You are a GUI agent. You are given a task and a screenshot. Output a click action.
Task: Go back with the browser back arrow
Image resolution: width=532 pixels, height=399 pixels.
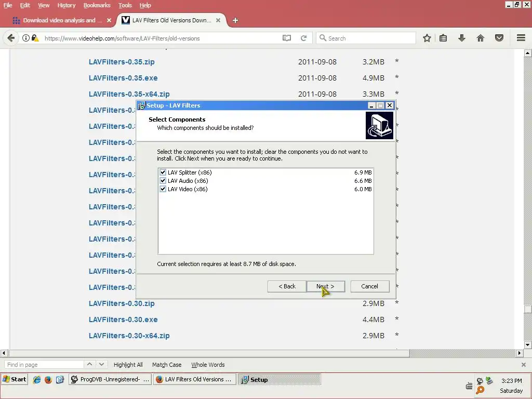click(11, 38)
